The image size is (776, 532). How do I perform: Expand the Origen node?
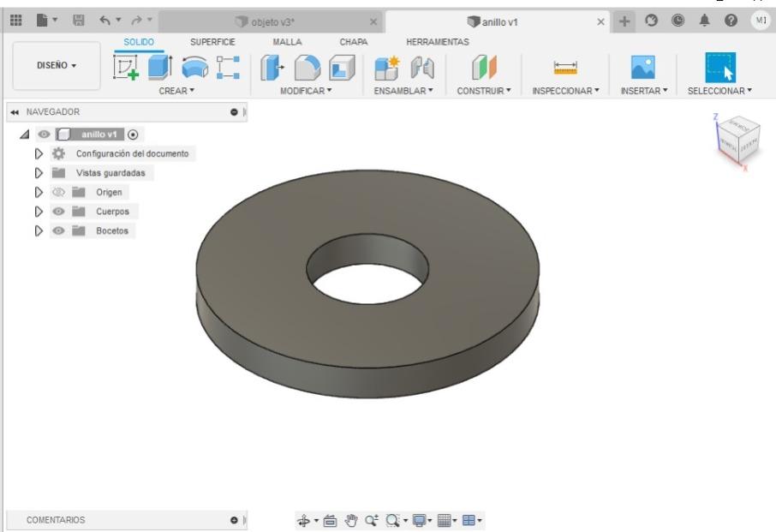(x=39, y=192)
